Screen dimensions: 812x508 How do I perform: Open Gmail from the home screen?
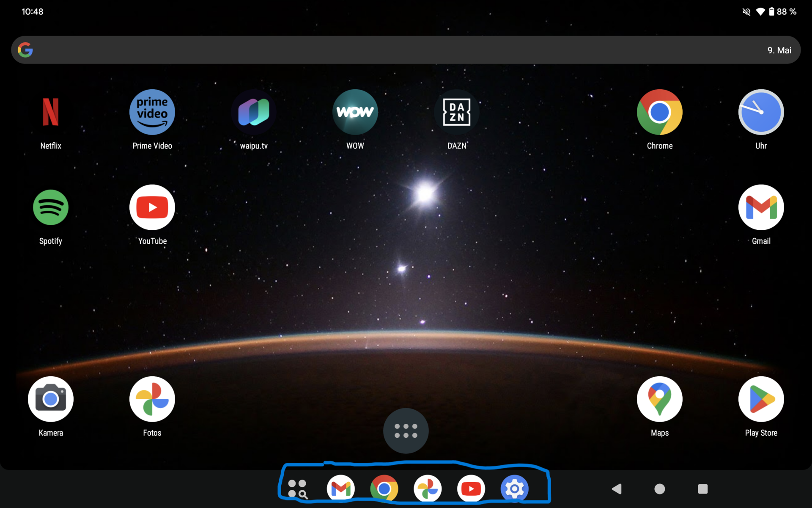tap(761, 207)
